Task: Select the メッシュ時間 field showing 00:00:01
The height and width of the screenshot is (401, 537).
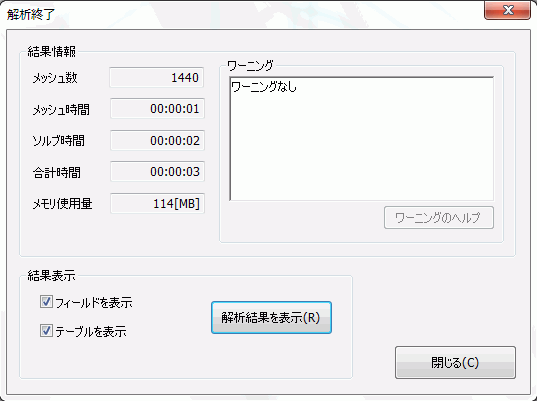Action: click(157, 109)
